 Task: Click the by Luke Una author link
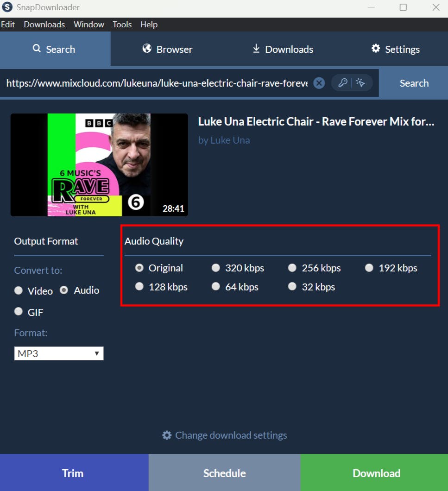tap(224, 140)
